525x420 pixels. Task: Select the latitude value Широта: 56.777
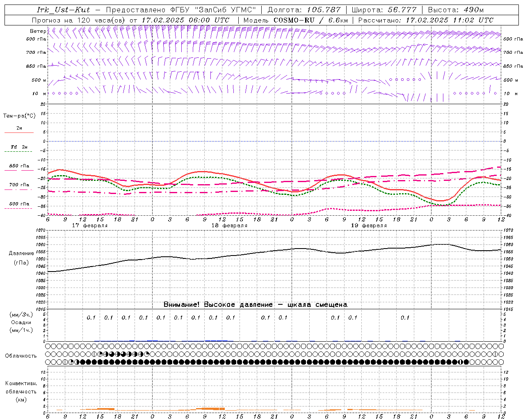pyautogui.click(x=384, y=10)
